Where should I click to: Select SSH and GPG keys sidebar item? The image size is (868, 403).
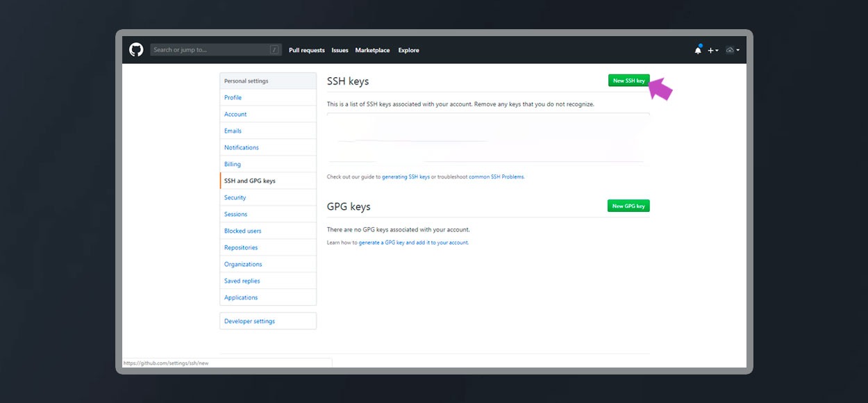268,181
